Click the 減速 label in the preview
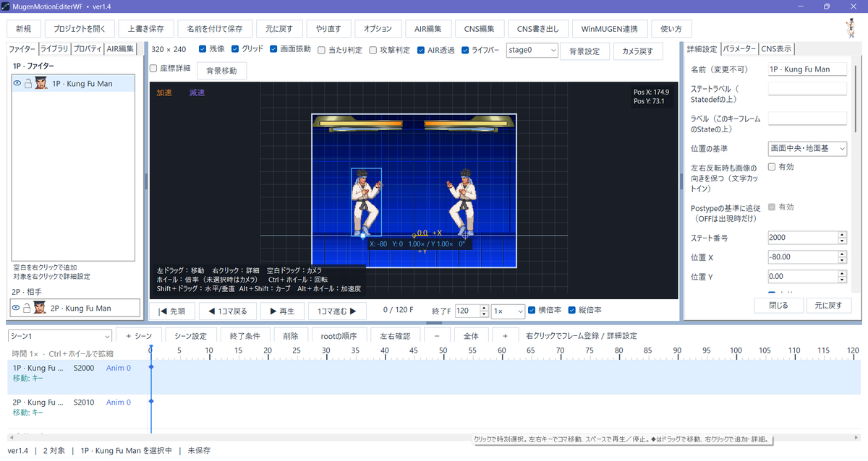 (197, 92)
